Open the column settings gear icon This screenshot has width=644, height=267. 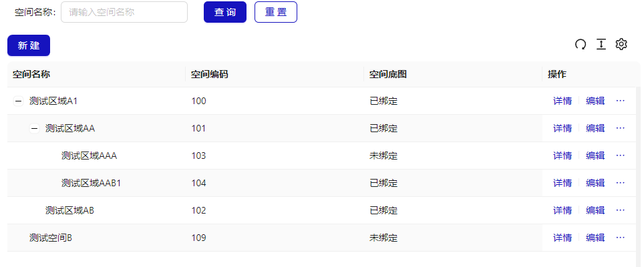[x=621, y=44]
